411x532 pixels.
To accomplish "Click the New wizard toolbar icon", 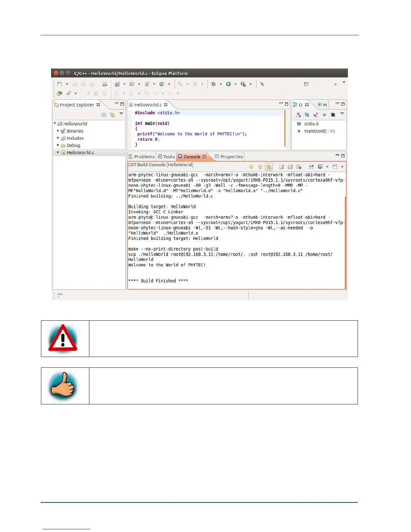I will click(59, 84).
